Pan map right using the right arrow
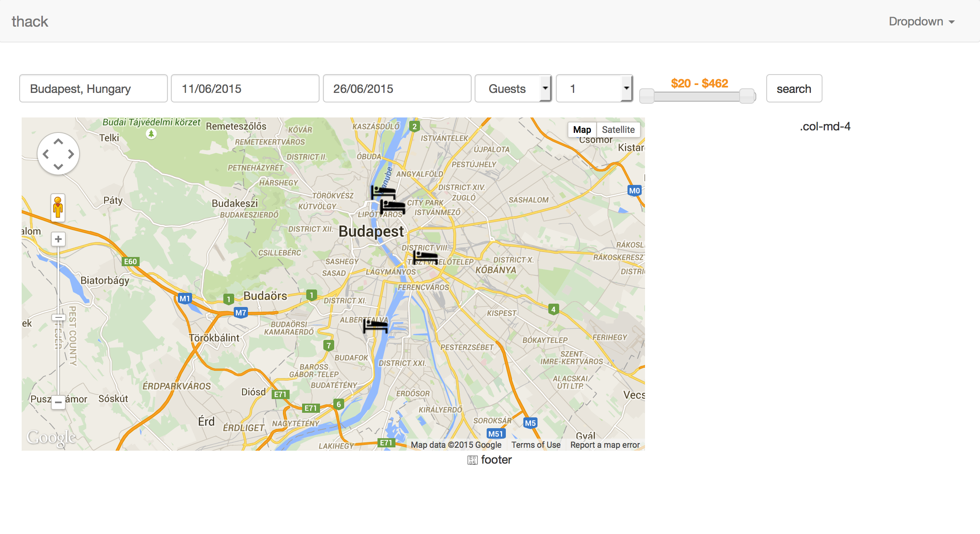This screenshot has width=980, height=534. 71,154
